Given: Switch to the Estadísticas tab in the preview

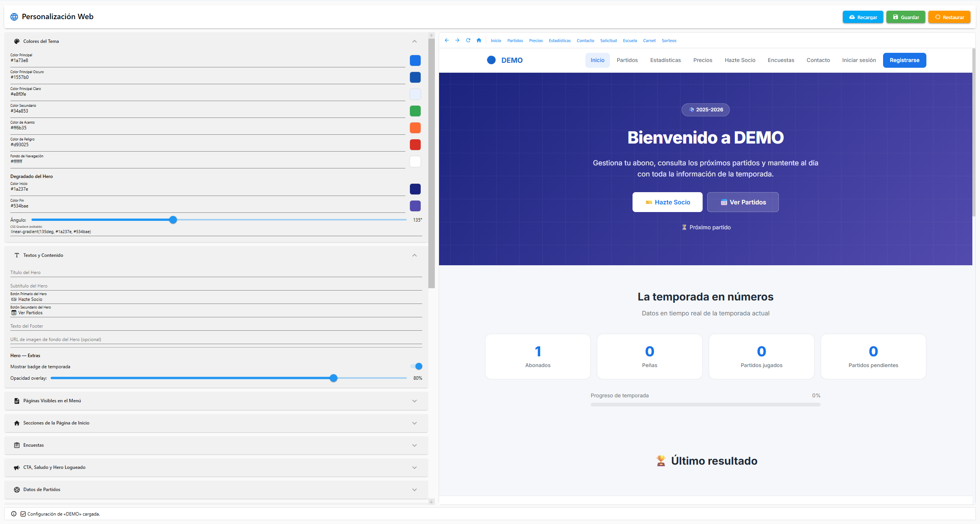Looking at the screenshot, I should (665, 60).
